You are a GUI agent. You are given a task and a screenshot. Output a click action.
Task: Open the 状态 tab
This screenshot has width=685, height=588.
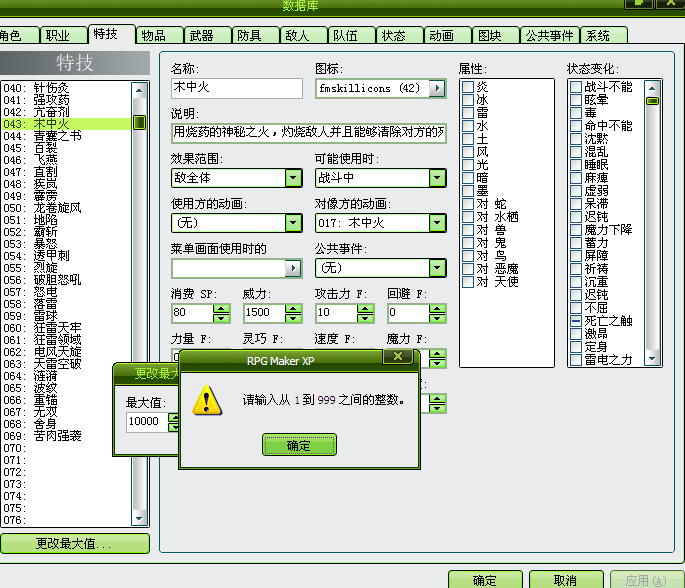tap(399, 35)
